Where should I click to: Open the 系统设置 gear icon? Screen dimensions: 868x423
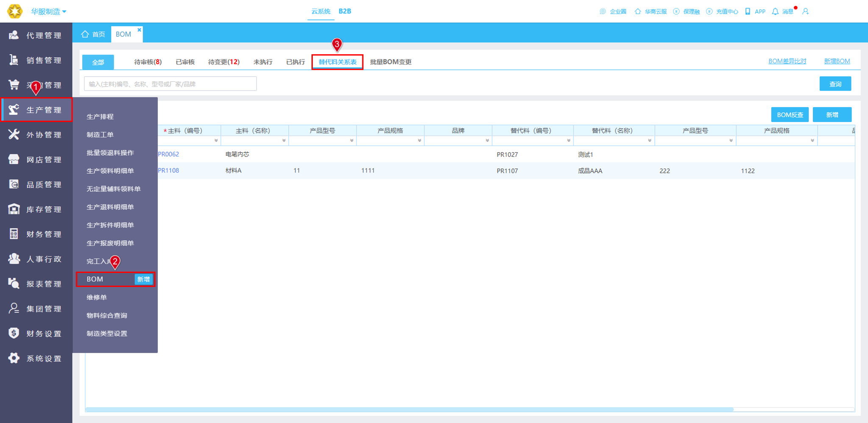click(x=14, y=358)
